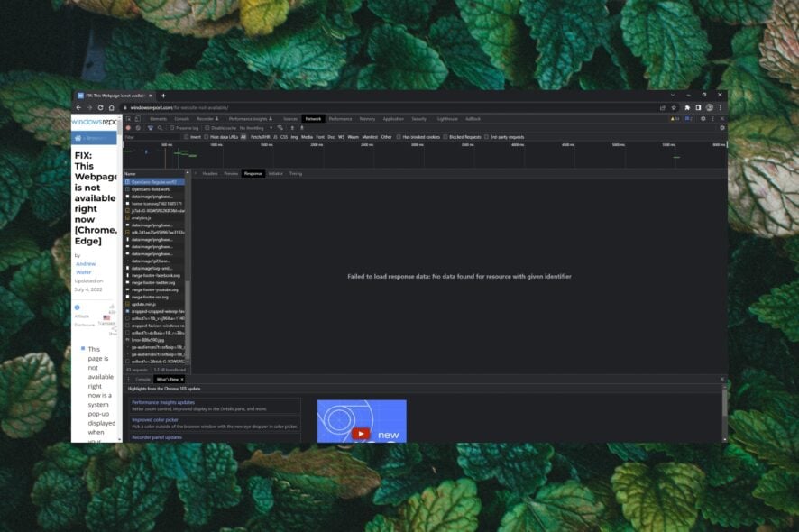
Task: Select the inspect element picker icon
Action: click(128, 118)
